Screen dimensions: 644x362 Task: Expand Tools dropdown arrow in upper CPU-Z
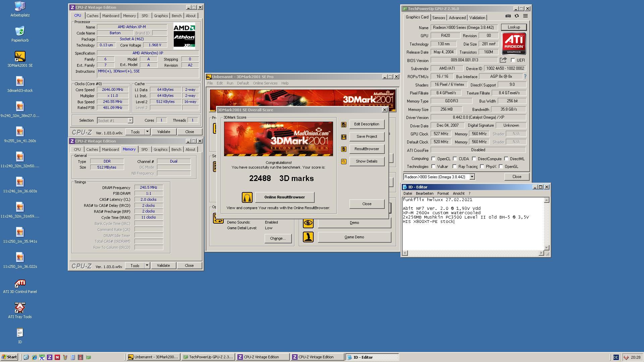(147, 132)
